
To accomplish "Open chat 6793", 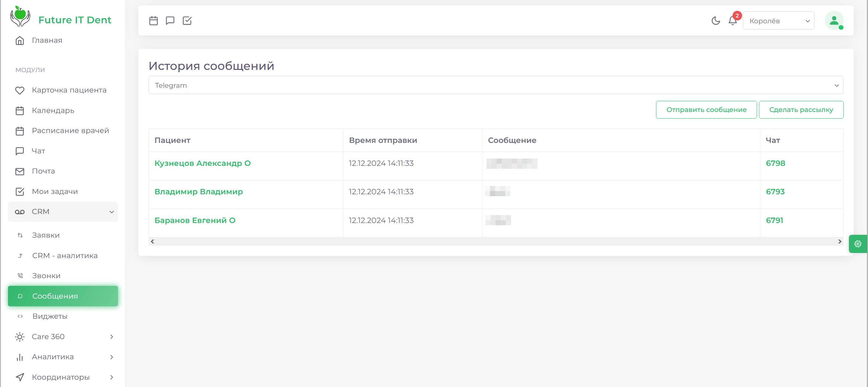I will 775,192.
